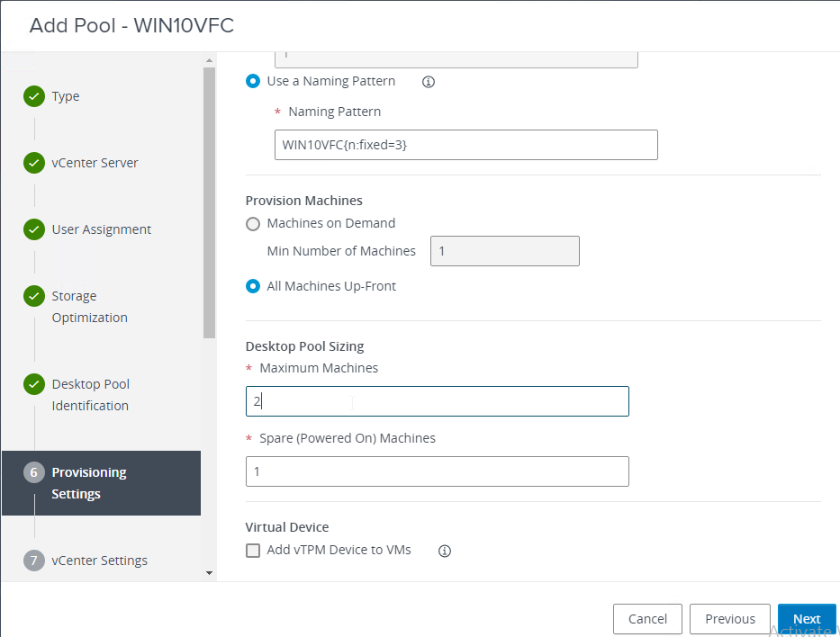Click the Spare (Powered On) Machines field
The image size is (840, 637).
click(438, 471)
